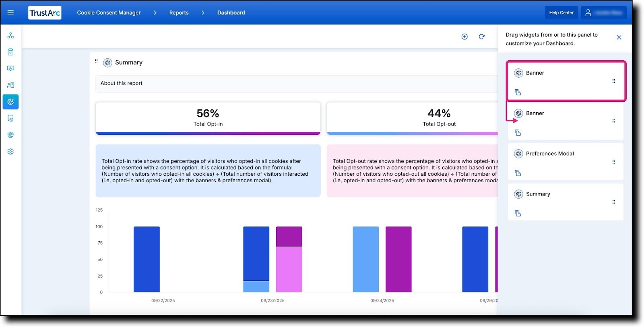Image resolution: width=644 pixels, height=327 pixels.
Task: Open the document eye sidebar icon
Action: (10, 118)
